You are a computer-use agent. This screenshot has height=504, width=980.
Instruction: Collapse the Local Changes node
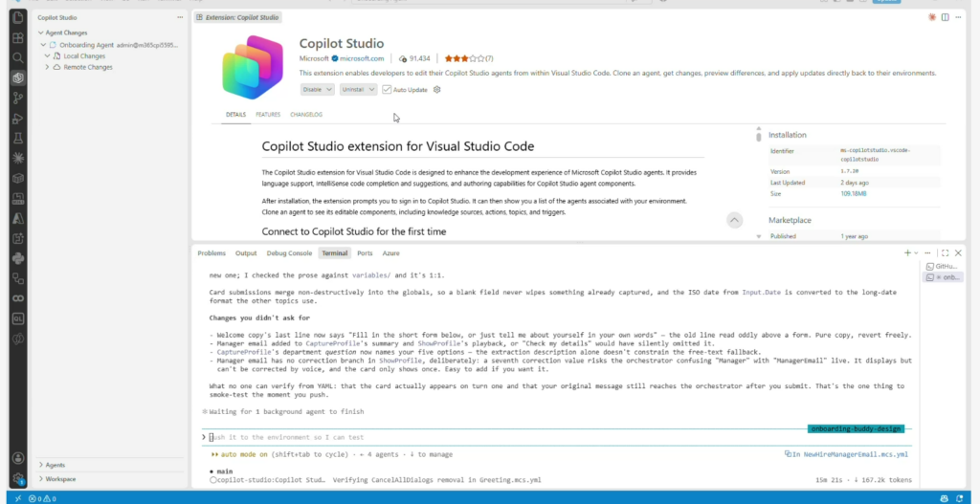pos(48,56)
